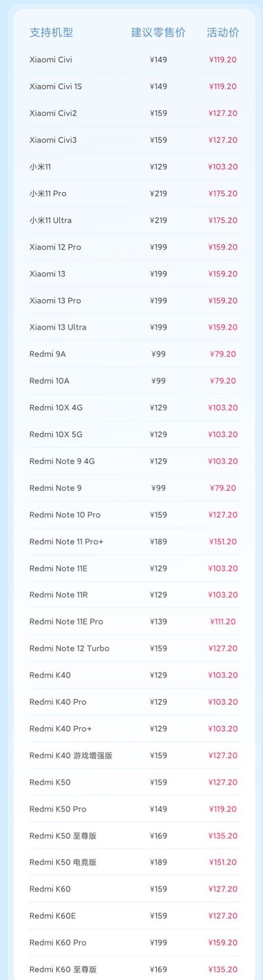Click Redmi Note 11 Pro+ model name

point(66,542)
